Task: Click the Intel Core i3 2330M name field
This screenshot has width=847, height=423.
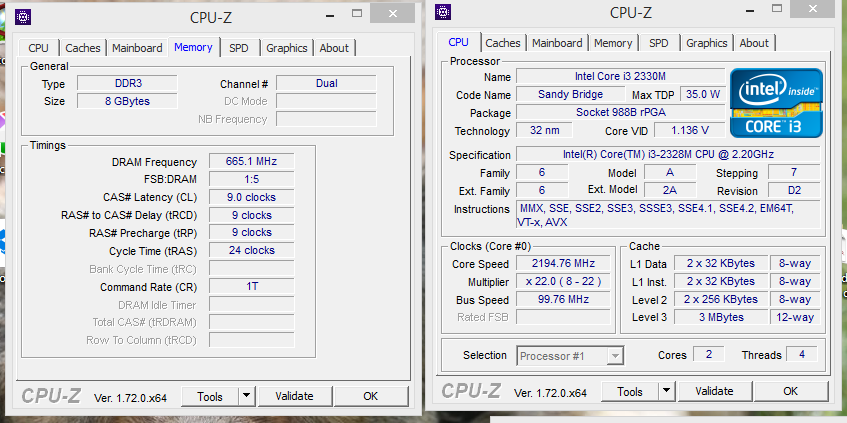Action: (x=621, y=76)
